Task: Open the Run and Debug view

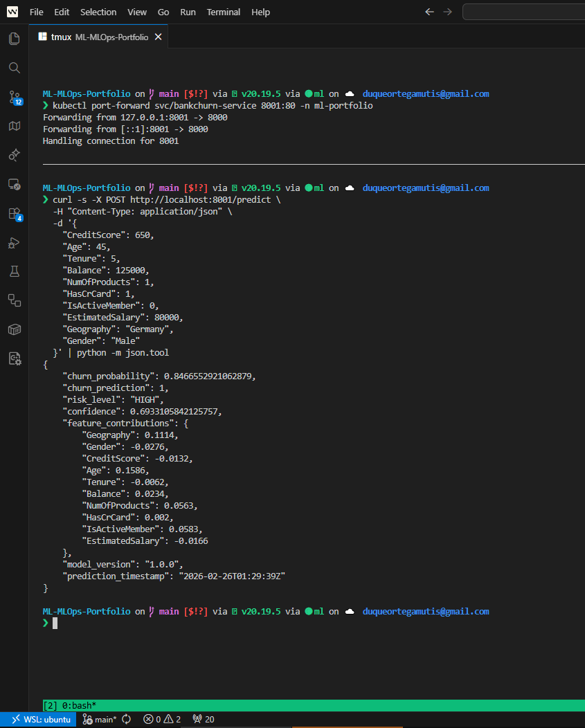Action: click(x=14, y=242)
